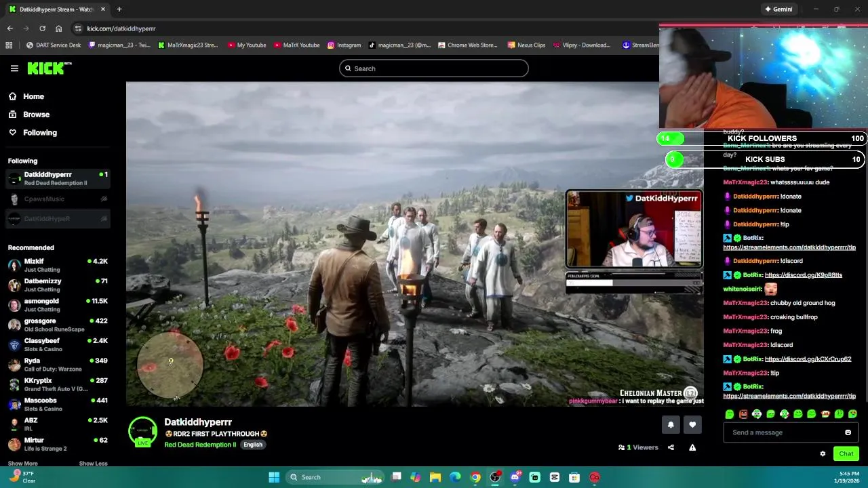868x488 pixels.
Task: Click the browser address bar URL
Action: tap(121, 28)
